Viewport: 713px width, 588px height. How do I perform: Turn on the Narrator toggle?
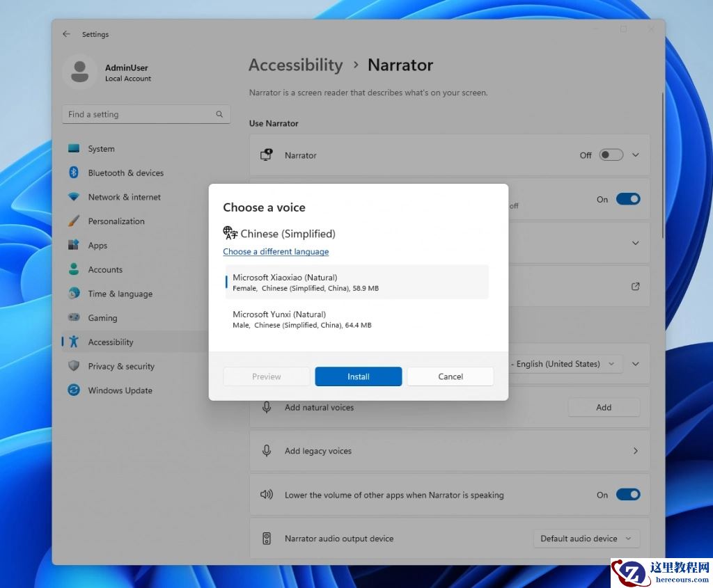(611, 154)
